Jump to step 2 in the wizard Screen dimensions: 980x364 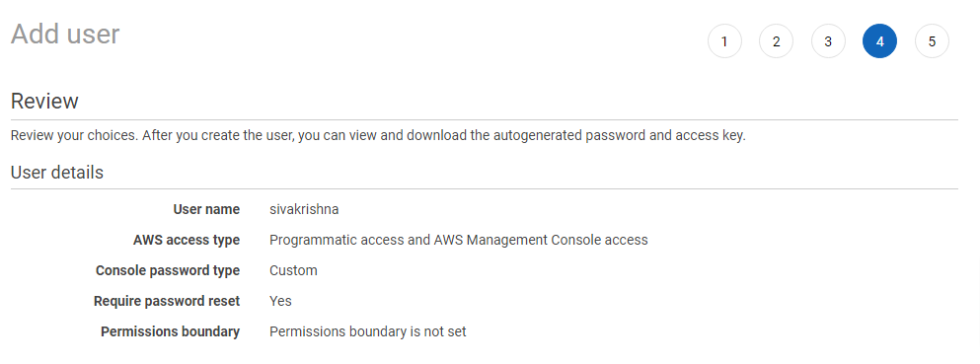click(x=777, y=41)
